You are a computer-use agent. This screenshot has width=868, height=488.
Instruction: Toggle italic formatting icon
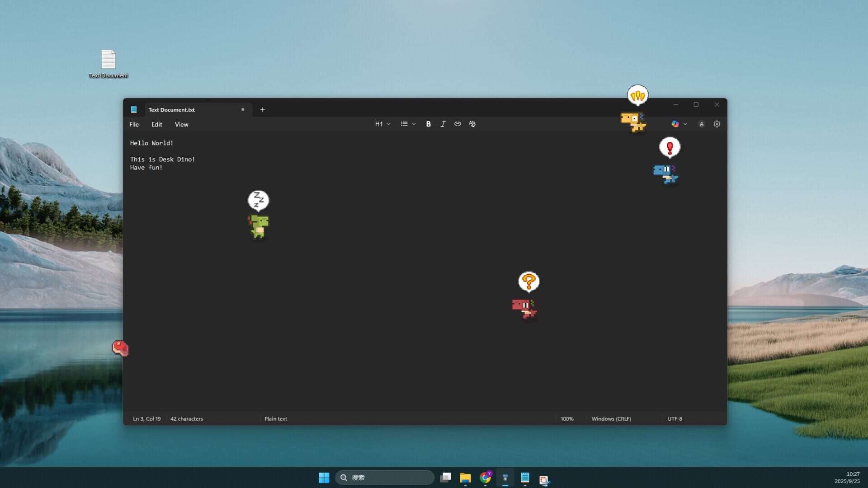pos(443,124)
